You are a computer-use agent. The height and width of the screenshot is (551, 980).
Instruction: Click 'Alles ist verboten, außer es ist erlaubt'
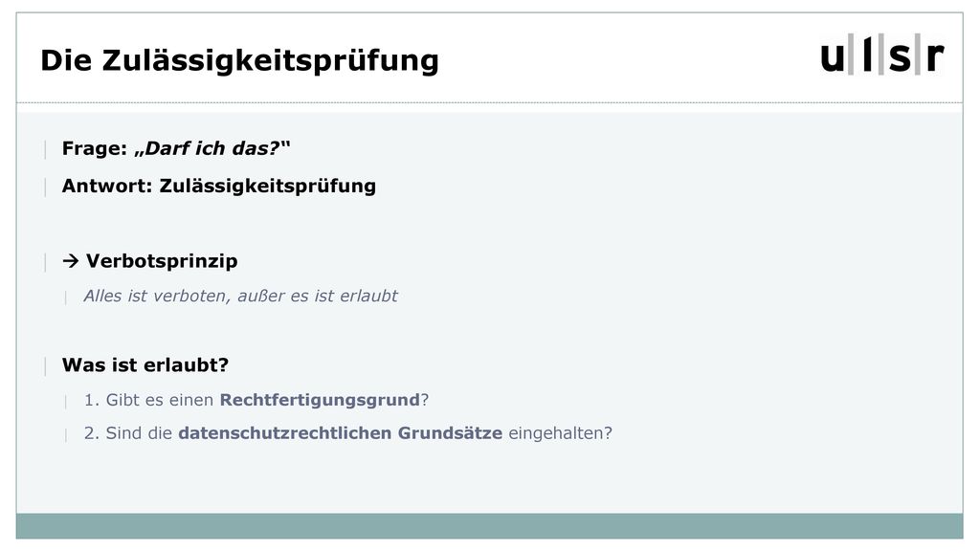[240, 296]
